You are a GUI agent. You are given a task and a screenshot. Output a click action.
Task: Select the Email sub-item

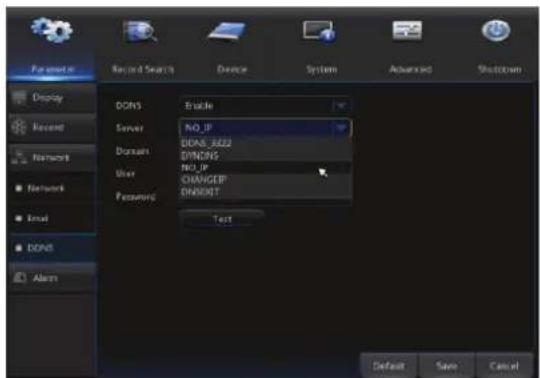tap(52, 218)
